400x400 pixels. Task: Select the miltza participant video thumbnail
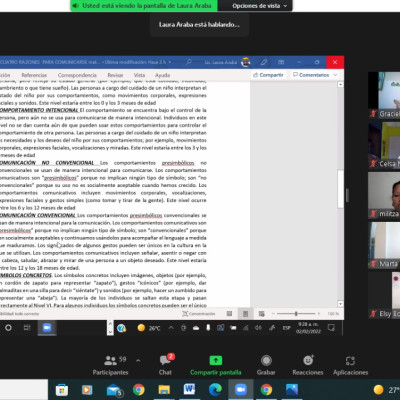(384, 195)
